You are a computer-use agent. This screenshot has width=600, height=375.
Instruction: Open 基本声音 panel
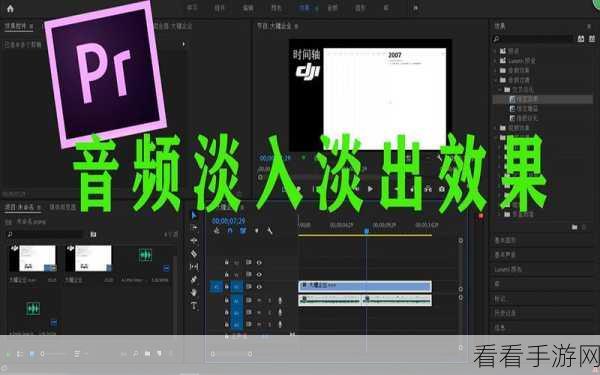505,255
